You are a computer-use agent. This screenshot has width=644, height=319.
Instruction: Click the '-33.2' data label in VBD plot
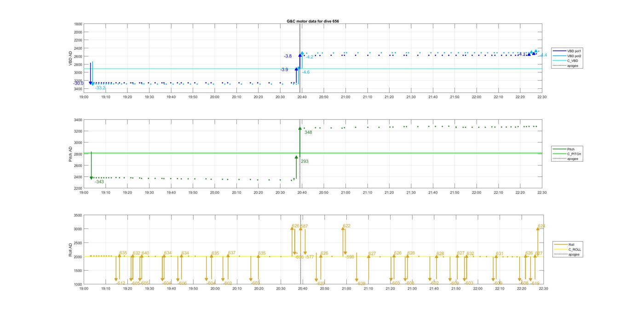[100, 88]
